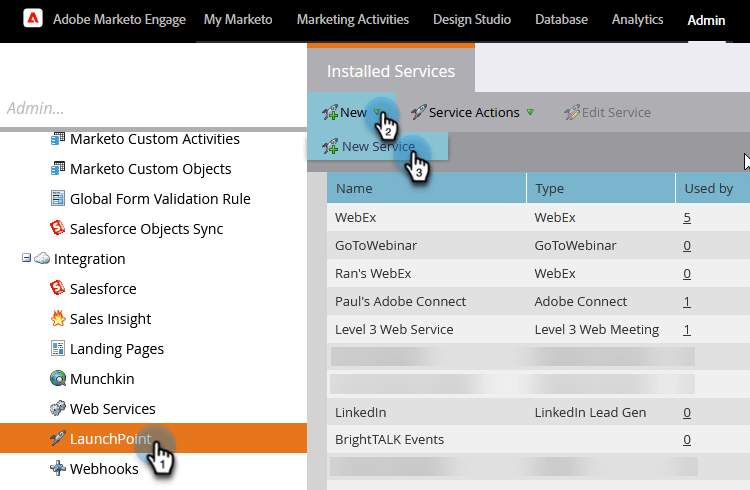Viewport: 750px width, 490px height.
Task: Click the Salesforce Objects Sync icon
Action: tap(58, 229)
